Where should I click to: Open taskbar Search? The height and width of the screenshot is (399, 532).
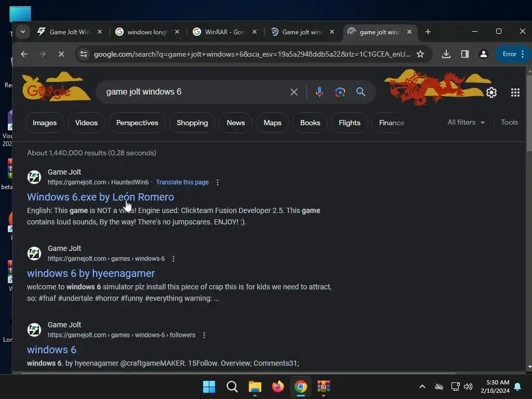tap(232, 387)
